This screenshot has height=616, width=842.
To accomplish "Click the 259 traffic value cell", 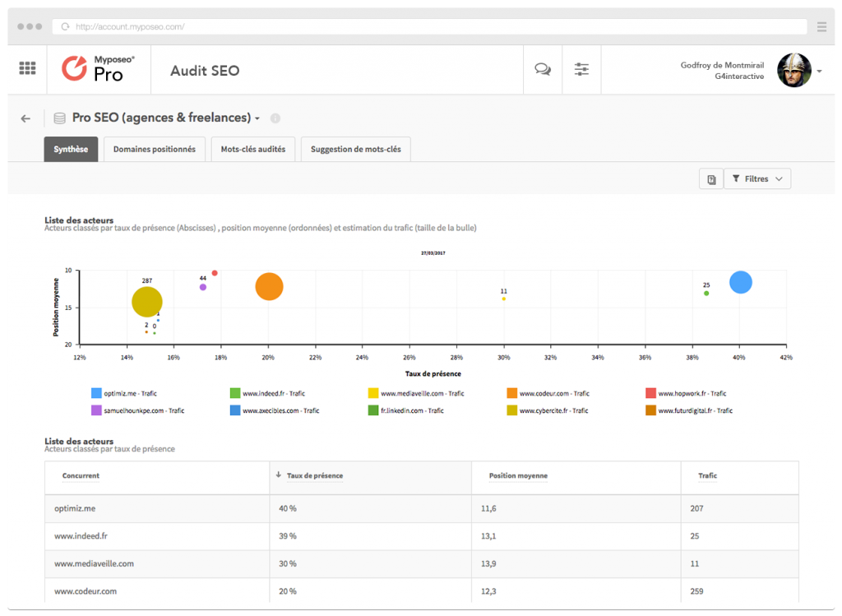I will (x=696, y=591).
